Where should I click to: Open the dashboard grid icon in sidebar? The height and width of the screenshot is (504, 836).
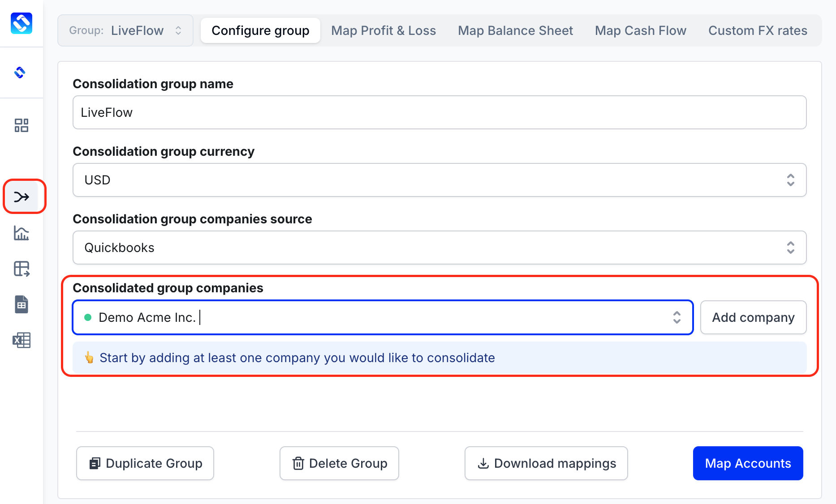click(x=22, y=125)
